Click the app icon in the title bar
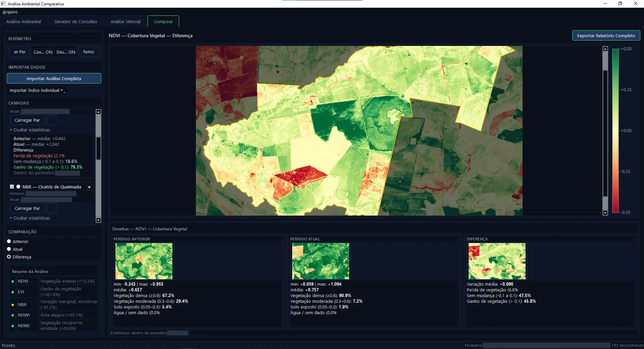The width and height of the screenshot is (644, 349). pyautogui.click(x=3, y=4)
